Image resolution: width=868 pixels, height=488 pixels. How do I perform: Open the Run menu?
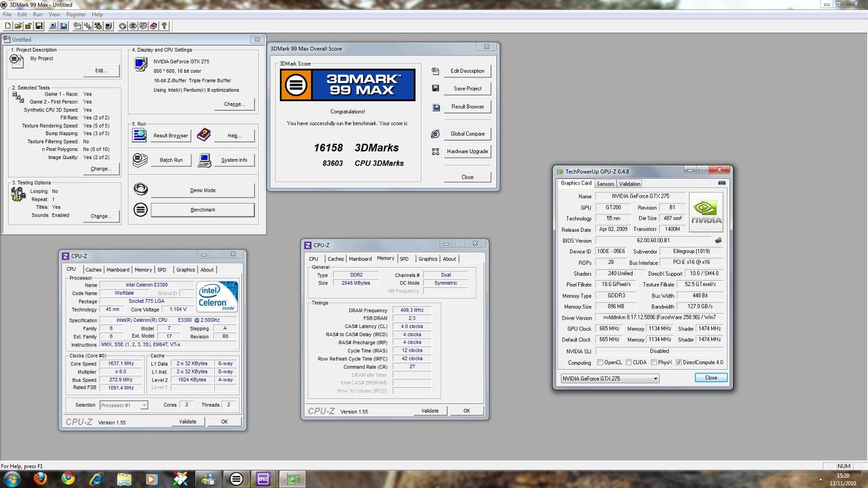click(37, 14)
